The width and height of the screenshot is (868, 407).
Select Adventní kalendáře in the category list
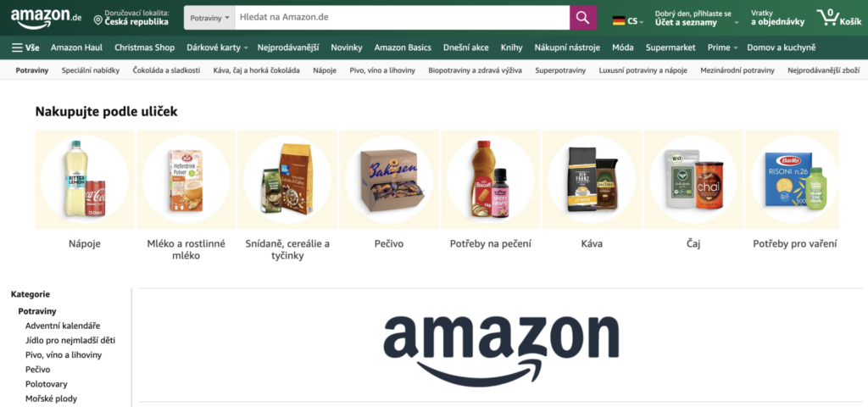(x=63, y=326)
